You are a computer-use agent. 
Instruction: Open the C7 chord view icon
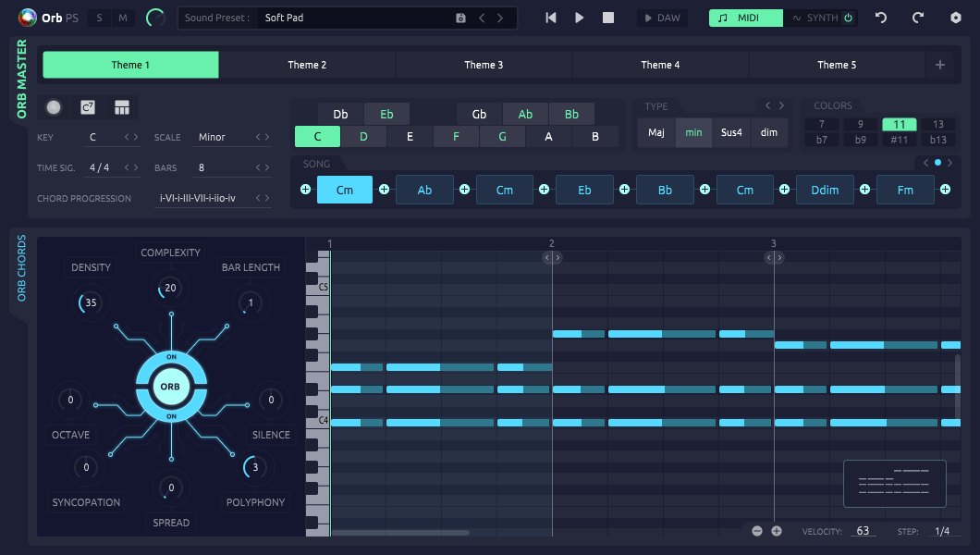coord(88,107)
